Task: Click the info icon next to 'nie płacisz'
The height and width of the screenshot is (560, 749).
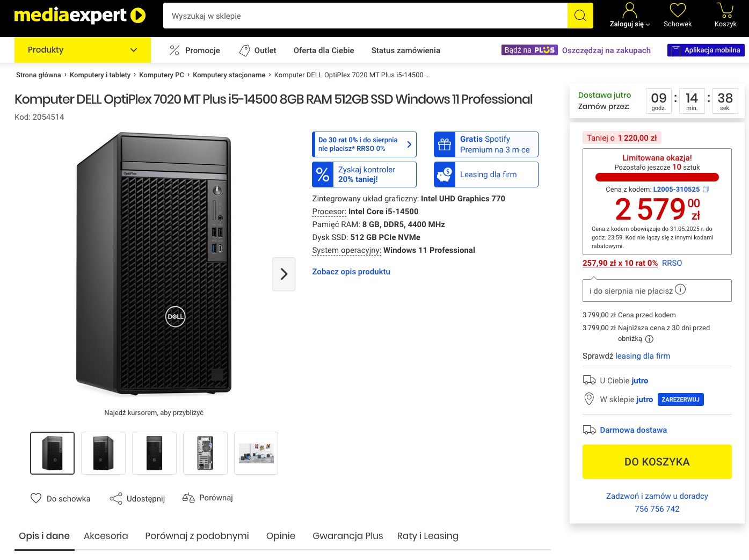Action: pos(680,289)
